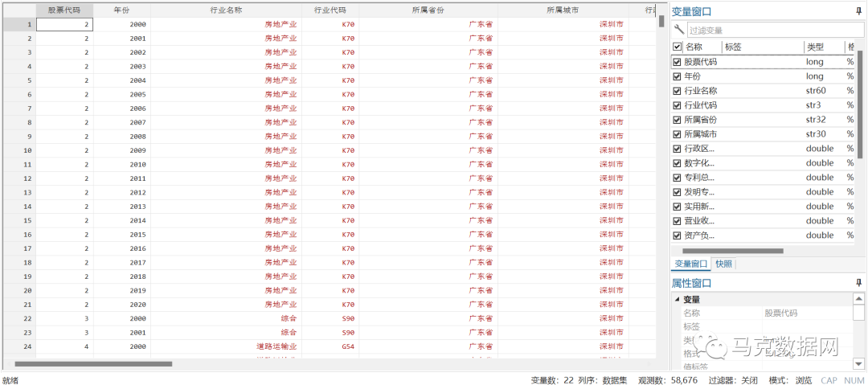The height and width of the screenshot is (385, 868).
Task: Click the str30 type entry
Action: 817,134
